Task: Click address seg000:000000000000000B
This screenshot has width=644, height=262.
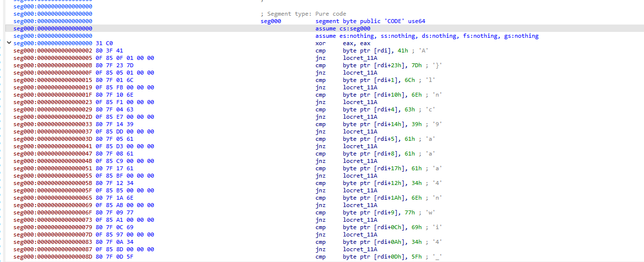Action: coord(52,65)
